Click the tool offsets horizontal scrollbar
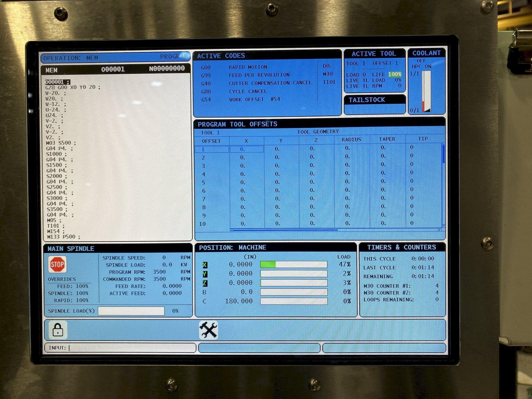The width and height of the screenshot is (532, 399). [335, 230]
